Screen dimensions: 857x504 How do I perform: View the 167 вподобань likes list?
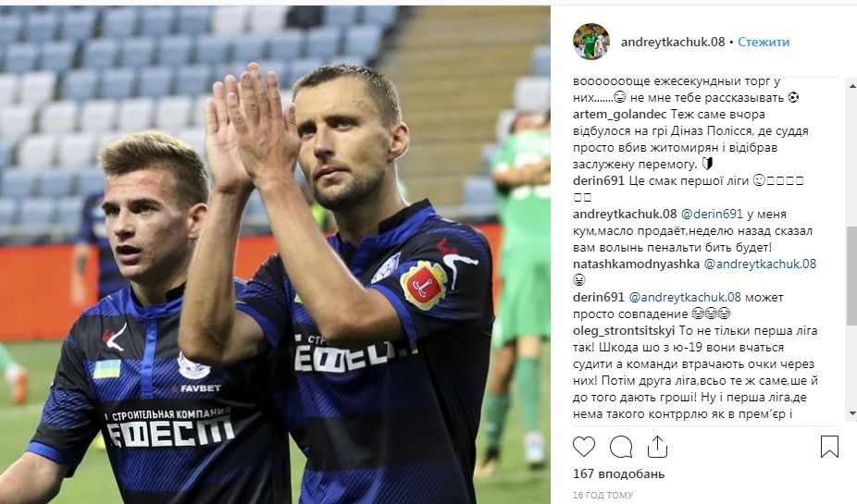pos(619,474)
